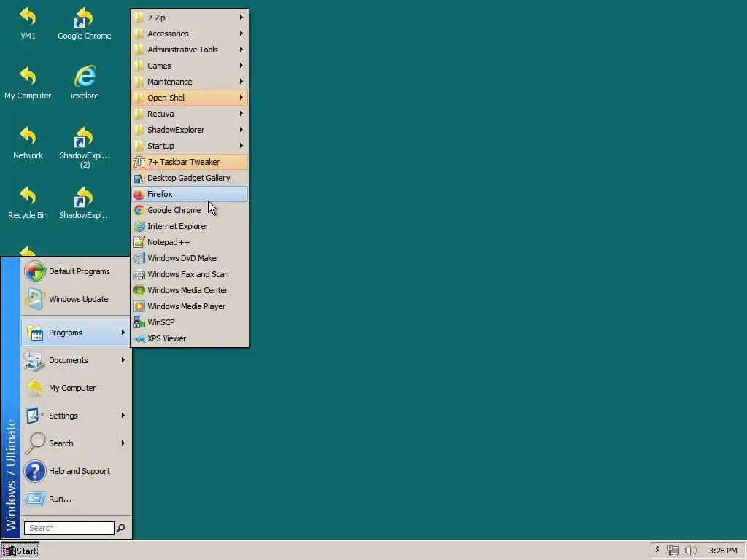
Task: Expand the 7-Zip folder submenu
Action: [190, 17]
